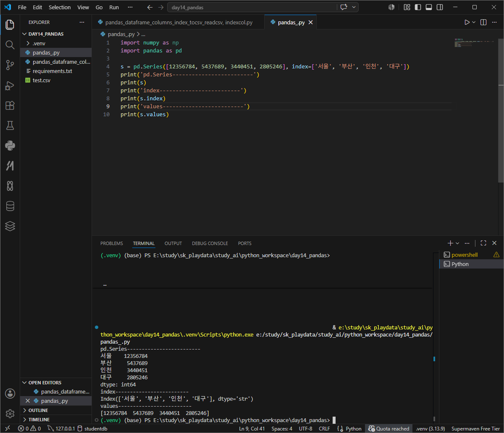The width and height of the screenshot is (504, 433).
Task: Close the pandas_.py editor tab
Action: (310, 23)
